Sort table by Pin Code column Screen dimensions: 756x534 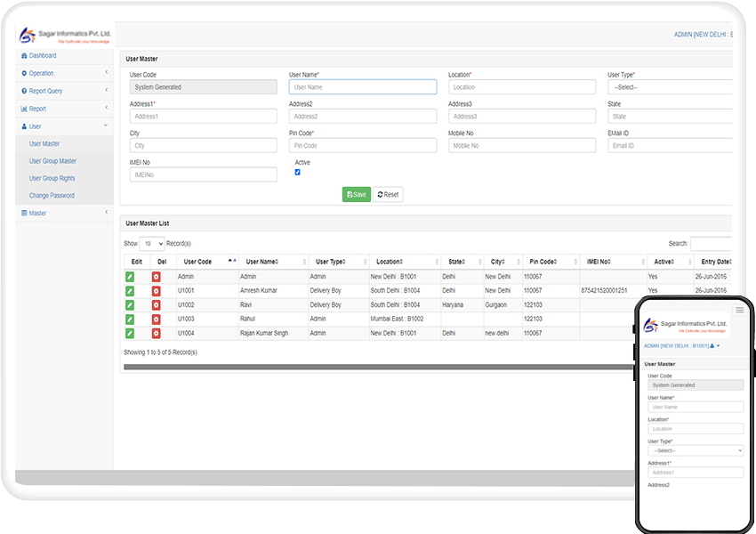pos(551,262)
